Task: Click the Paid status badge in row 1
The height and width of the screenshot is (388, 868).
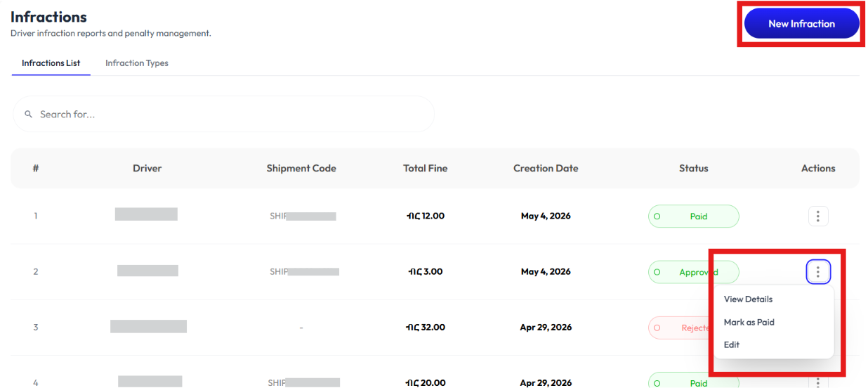Action: pyautogui.click(x=694, y=216)
